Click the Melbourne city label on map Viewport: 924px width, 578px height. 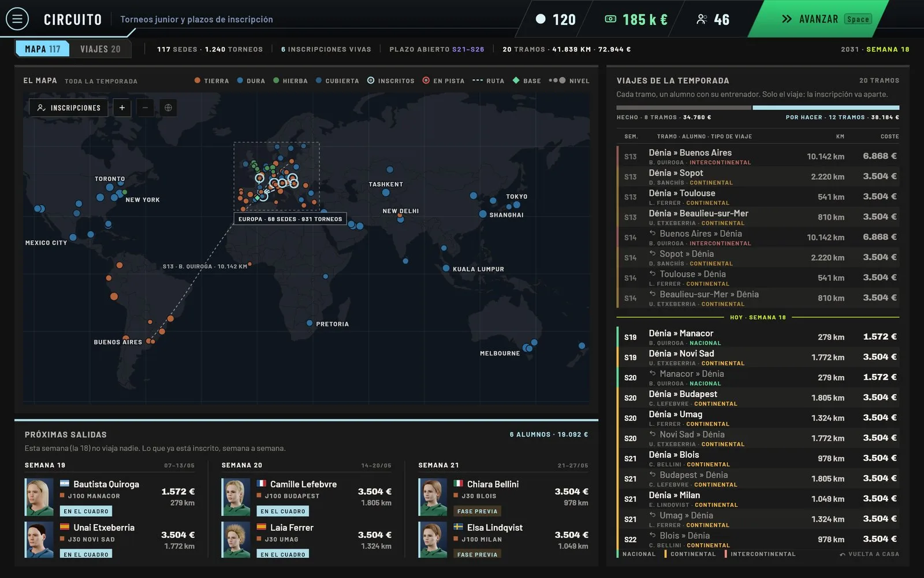(x=500, y=353)
